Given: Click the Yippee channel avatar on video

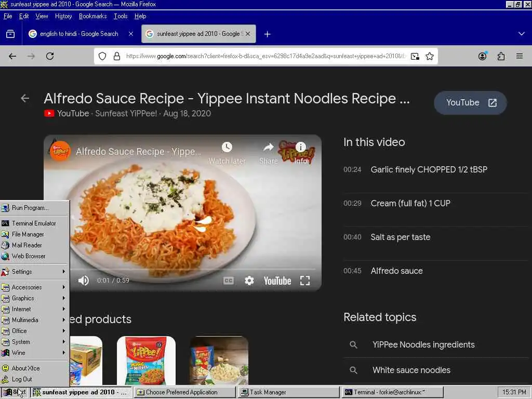Looking at the screenshot, I should [60, 151].
